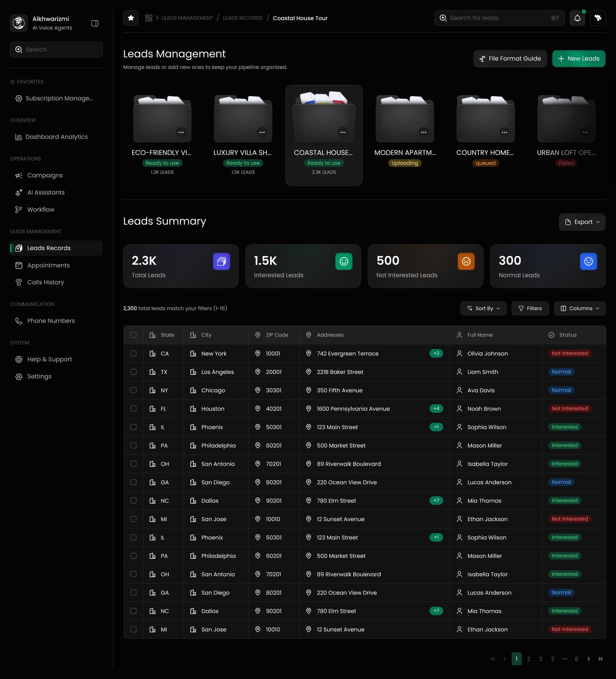This screenshot has width=616, height=679.
Task: Open notifications from the bell icon
Action: (x=577, y=18)
